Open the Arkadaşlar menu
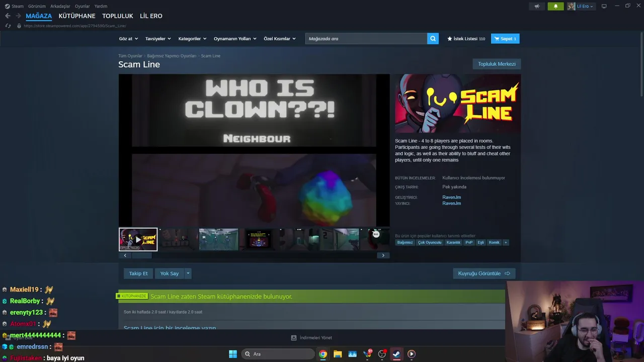This screenshot has width=644, height=362. (60, 6)
